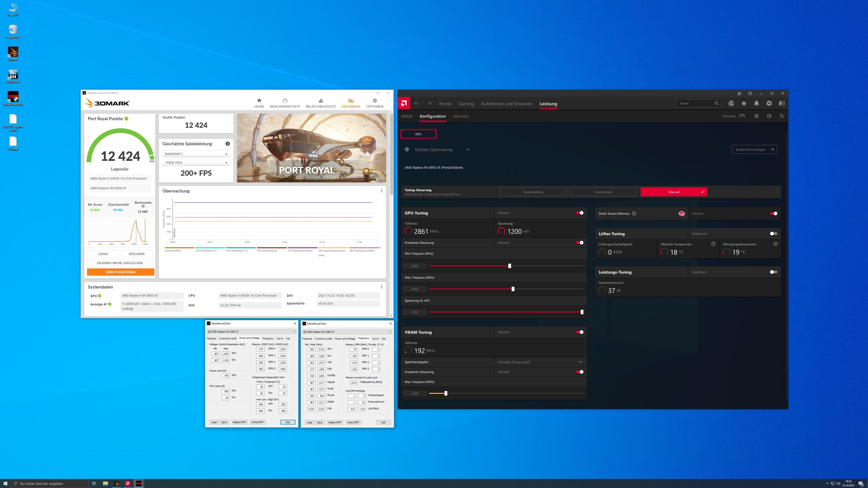Open the Curve tab in left MorePowerTool
Image resolution: width=868 pixels, height=488 pixels.
point(280,338)
